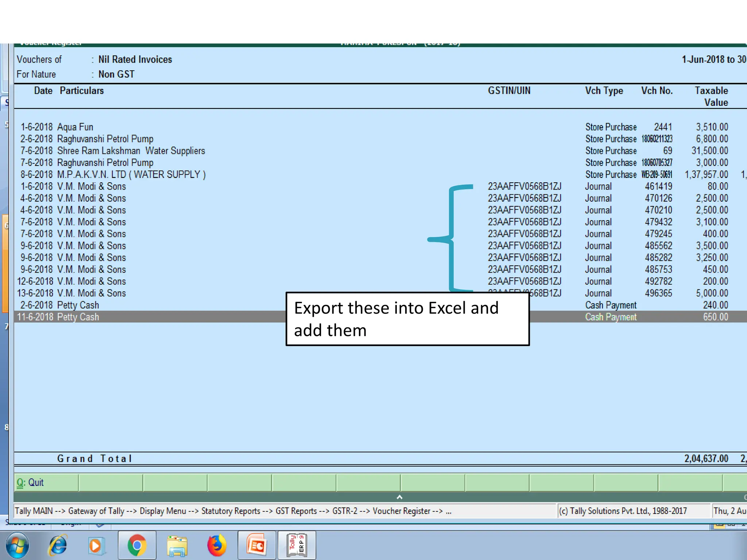747x560 pixels.
Task: Switch to PowerPoint taskbar icon
Action: click(257, 545)
